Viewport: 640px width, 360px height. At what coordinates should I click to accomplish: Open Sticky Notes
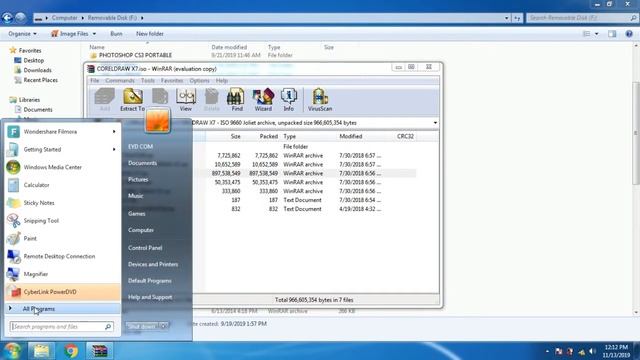click(62, 203)
